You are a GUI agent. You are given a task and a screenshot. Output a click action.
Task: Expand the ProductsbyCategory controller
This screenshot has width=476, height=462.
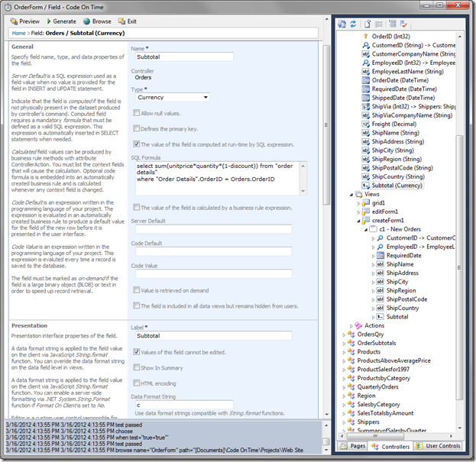(344, 379)
